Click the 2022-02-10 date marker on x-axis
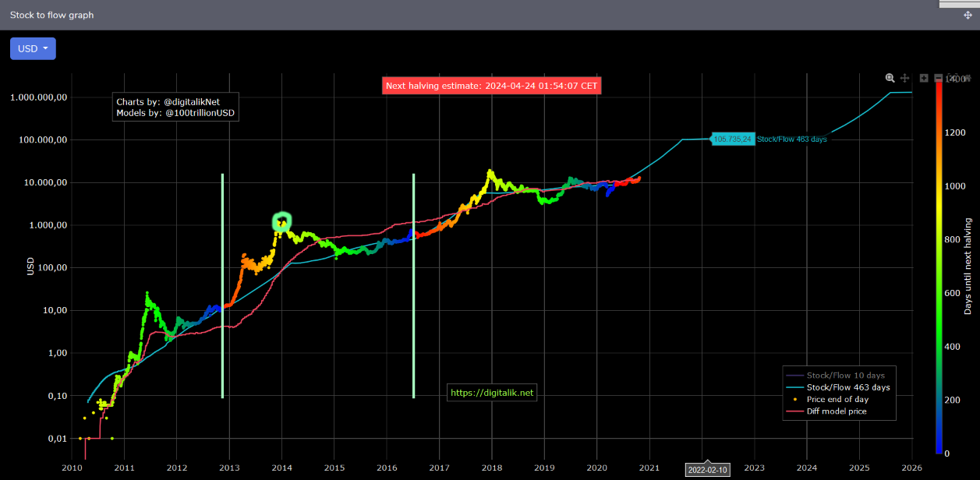 pyautogui.click(x=707, y=470)
